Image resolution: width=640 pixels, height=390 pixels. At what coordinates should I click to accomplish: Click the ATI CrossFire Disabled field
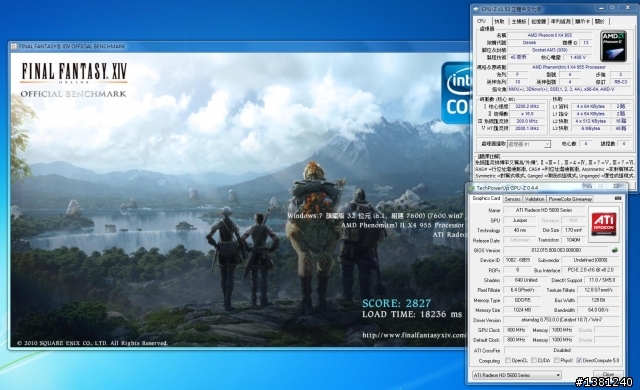561,350
